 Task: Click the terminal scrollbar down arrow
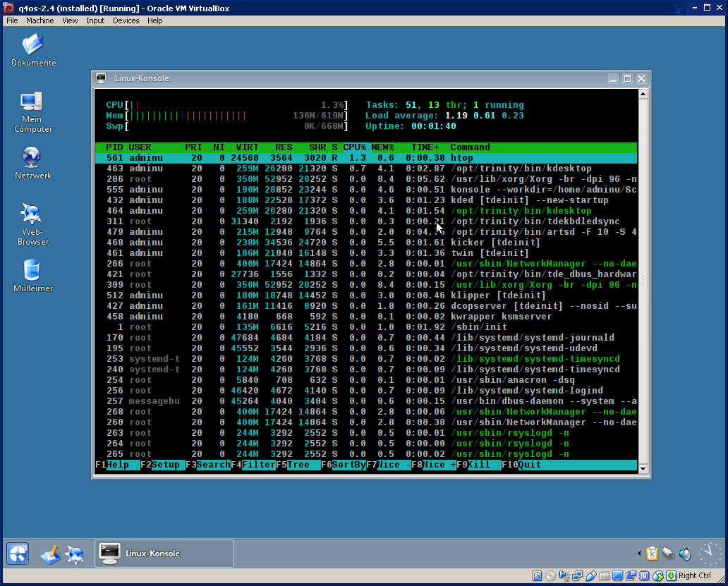(x=642, y=467)
